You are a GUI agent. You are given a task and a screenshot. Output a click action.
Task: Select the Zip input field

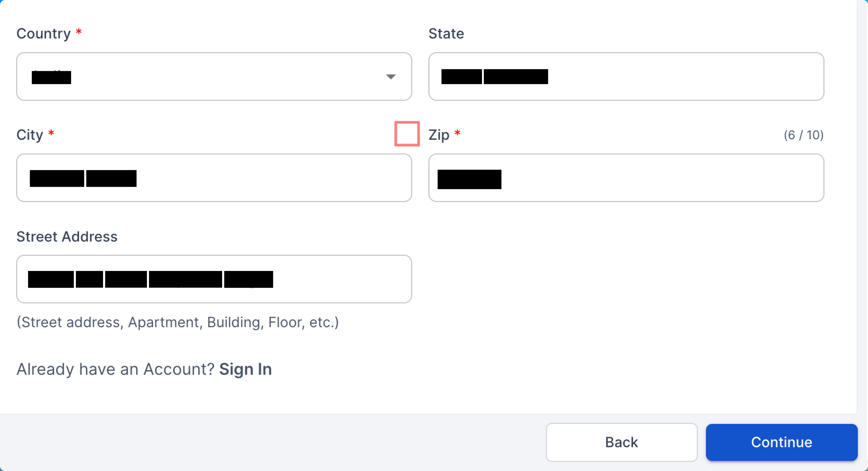coord(626,178)
